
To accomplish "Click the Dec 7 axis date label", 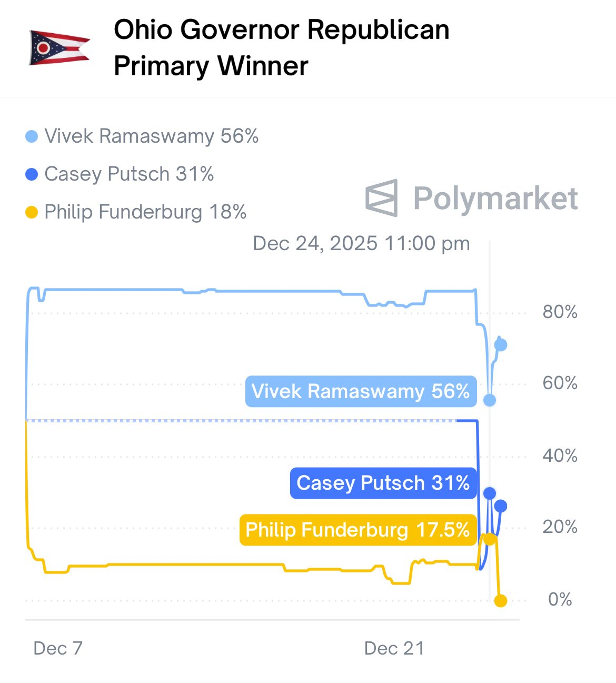I will pyautogui.click(x=58, y=648).
